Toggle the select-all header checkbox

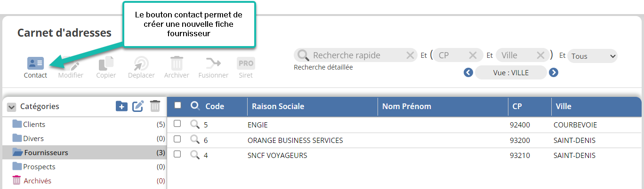coord(178,105)
